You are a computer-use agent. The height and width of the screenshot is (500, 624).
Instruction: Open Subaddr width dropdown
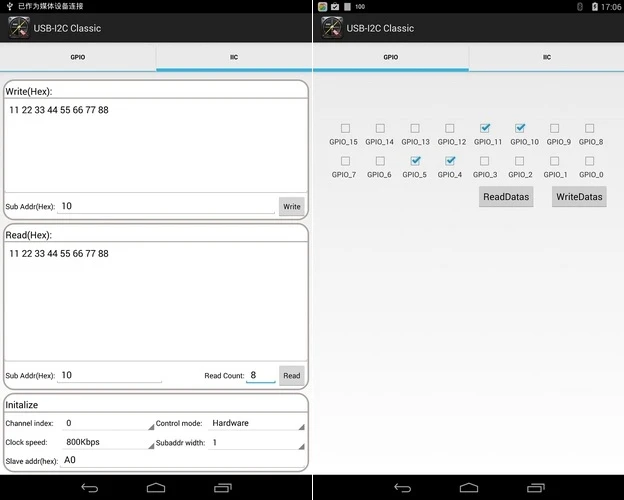coord(256,442)
